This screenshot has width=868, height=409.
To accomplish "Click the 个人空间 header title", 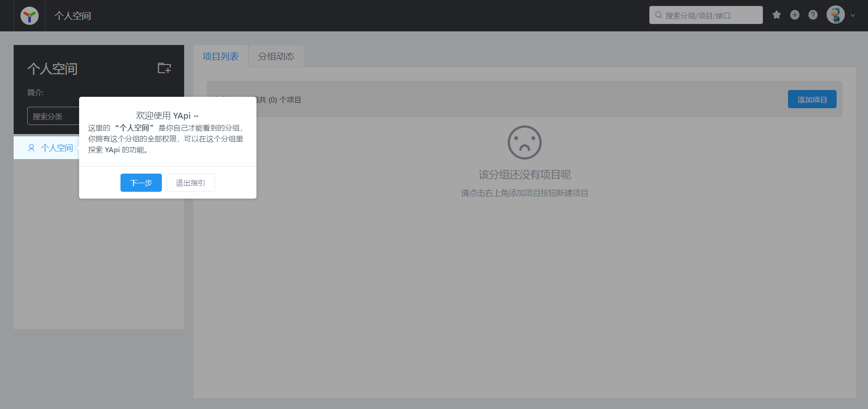I will pyautogui.click(x=73, y=16).
